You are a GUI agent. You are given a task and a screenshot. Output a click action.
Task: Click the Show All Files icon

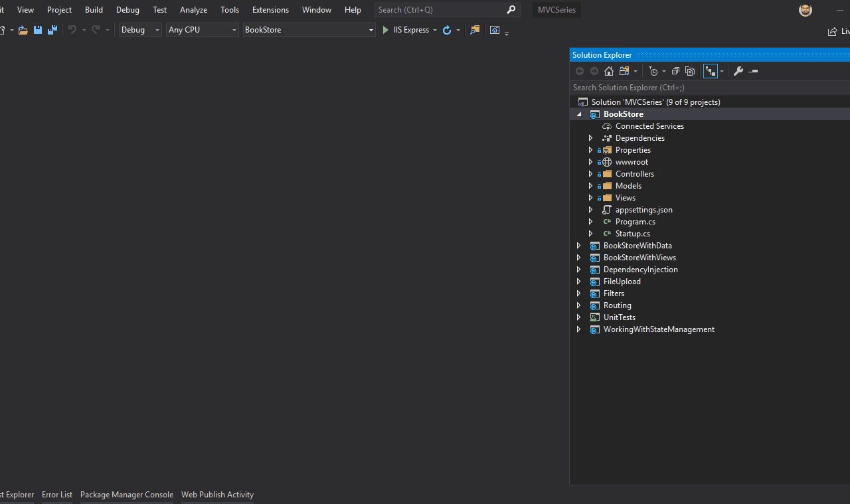(x=690, y=71)
